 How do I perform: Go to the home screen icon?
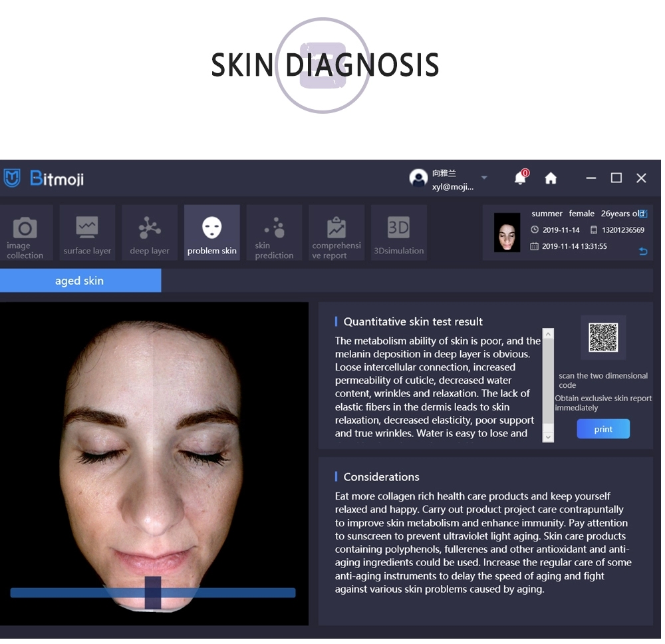point(551,178)
